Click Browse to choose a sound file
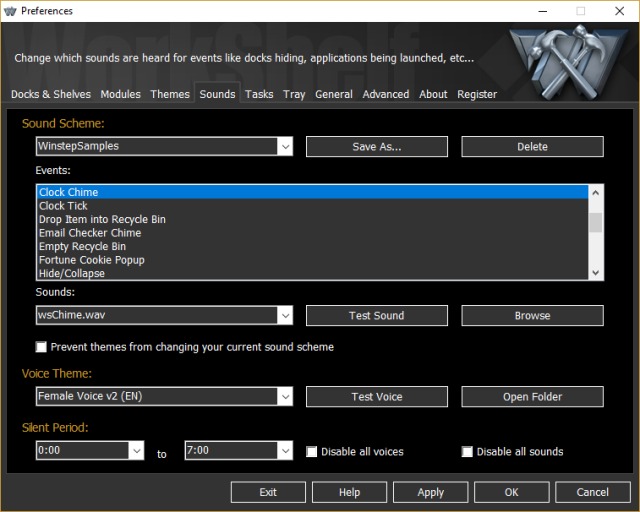 [x=532, y=316]
